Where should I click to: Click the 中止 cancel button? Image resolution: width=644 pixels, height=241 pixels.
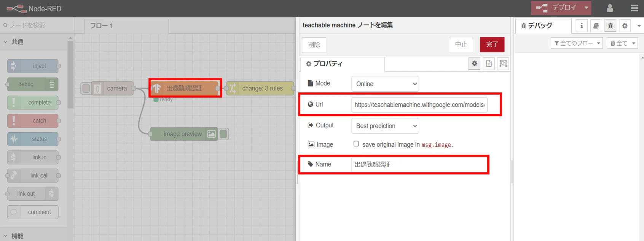[x=461, y=44]
